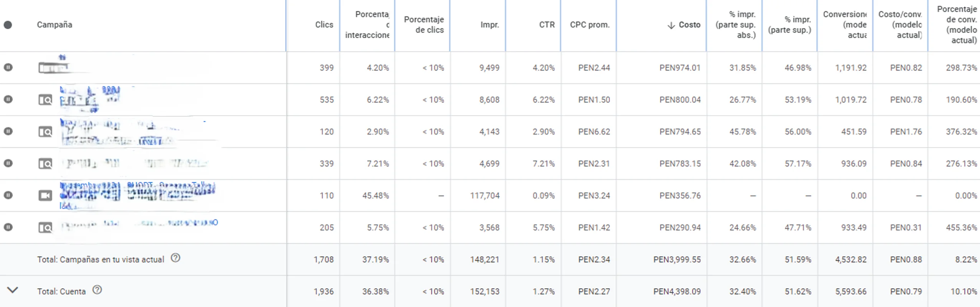Image resolution: width=980 pixels, height=307 pixels.
Task: Select the Campaña column header
Action: tap(55, 25)
